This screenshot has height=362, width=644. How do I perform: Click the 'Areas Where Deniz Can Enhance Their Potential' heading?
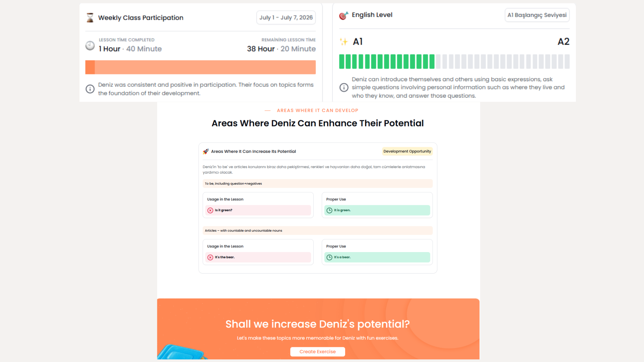(x=318, y=123)
